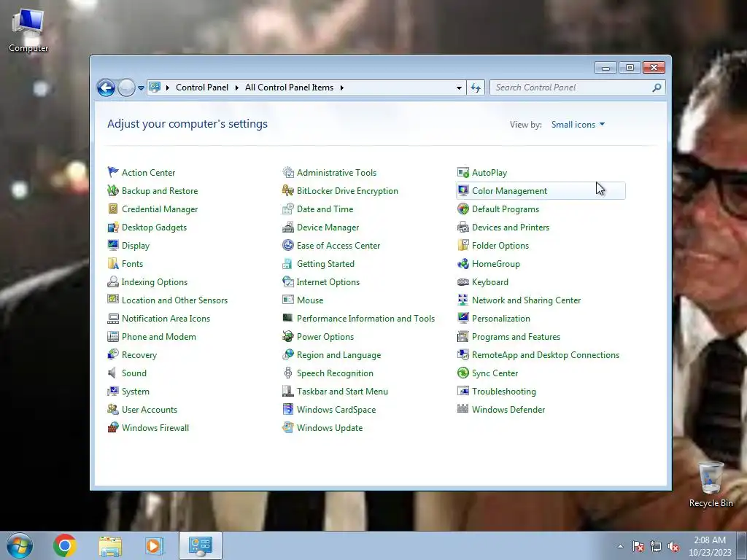Image resolution: width=747 pixels, height=560 pixels.
Task: Open RemoteApp and Desktop Connections link
Action: pos(546,355)
